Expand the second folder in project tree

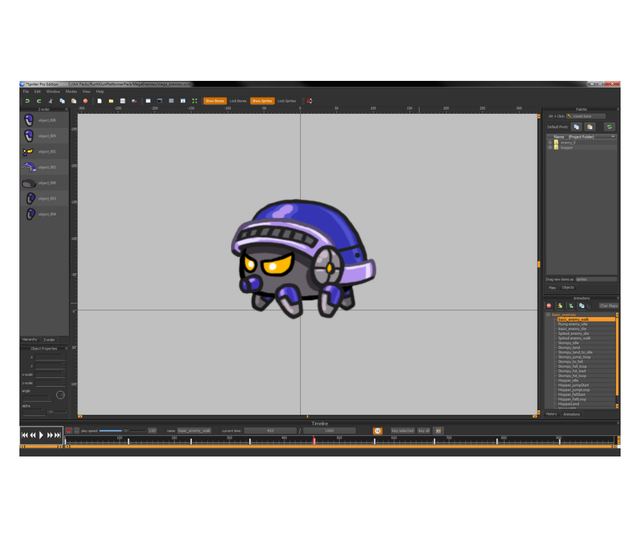(550, 147)
